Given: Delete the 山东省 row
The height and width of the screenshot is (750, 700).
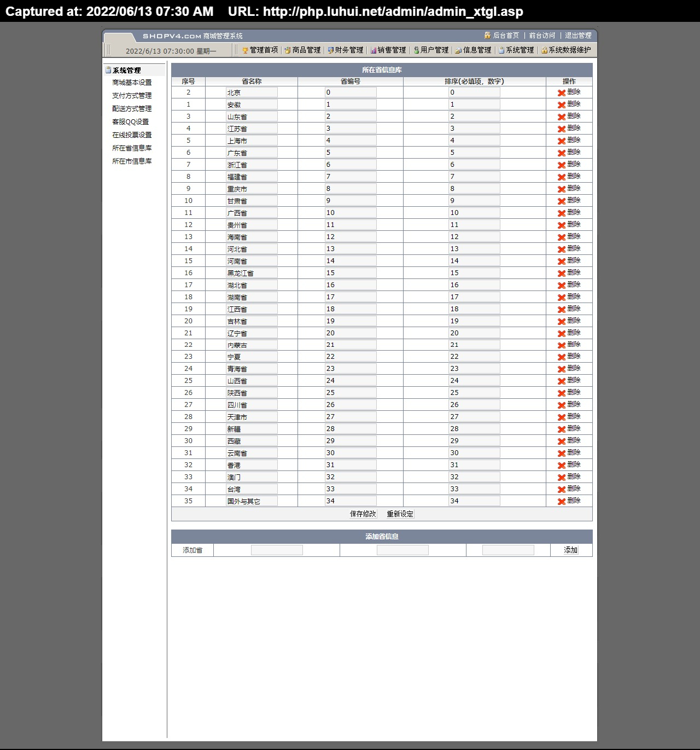Looking at the screenshot, I should (x=569, y=117).
